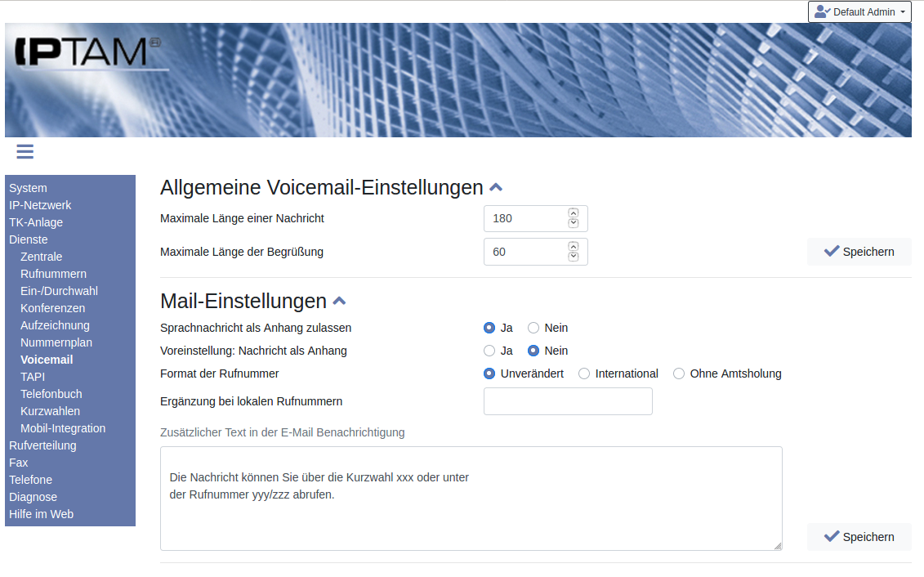924x577 pixels.
Task: Go to Rufverteilung in the sidebar
Action: pyautogui.click(x=42, y=445)
